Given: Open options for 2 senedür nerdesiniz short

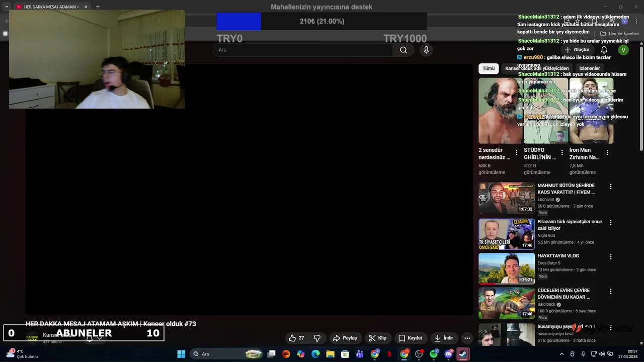Looking at the screenshot, I should pos(516,152).
